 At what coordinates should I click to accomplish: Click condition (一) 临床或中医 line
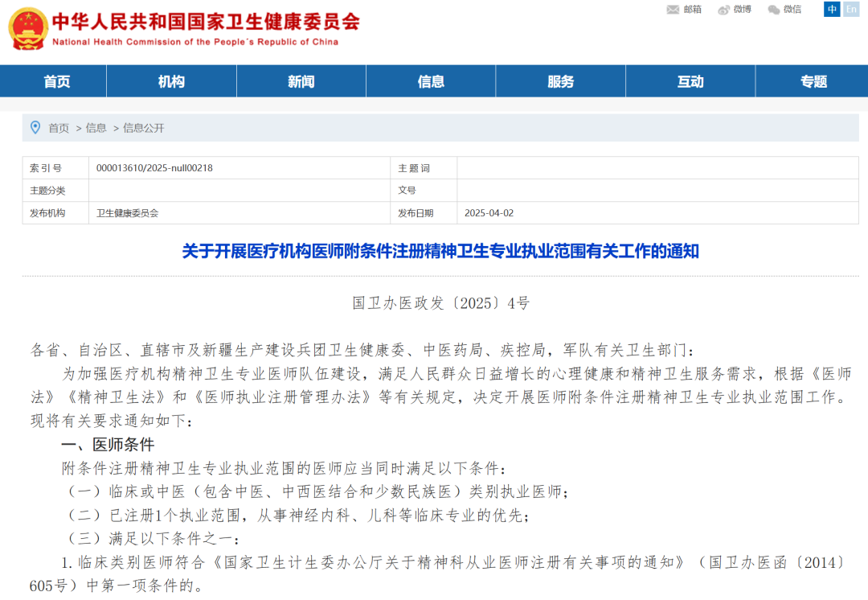coord(316,491)
